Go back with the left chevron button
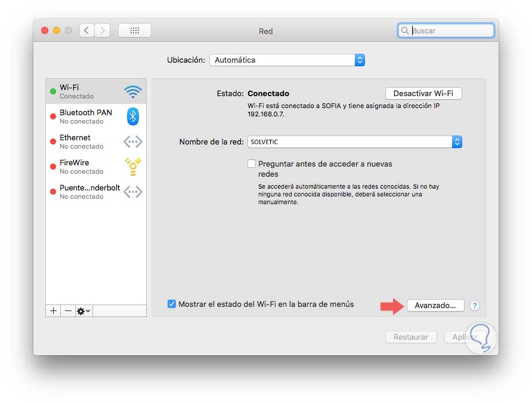This screenshot has width=532, height=403. 87,30
